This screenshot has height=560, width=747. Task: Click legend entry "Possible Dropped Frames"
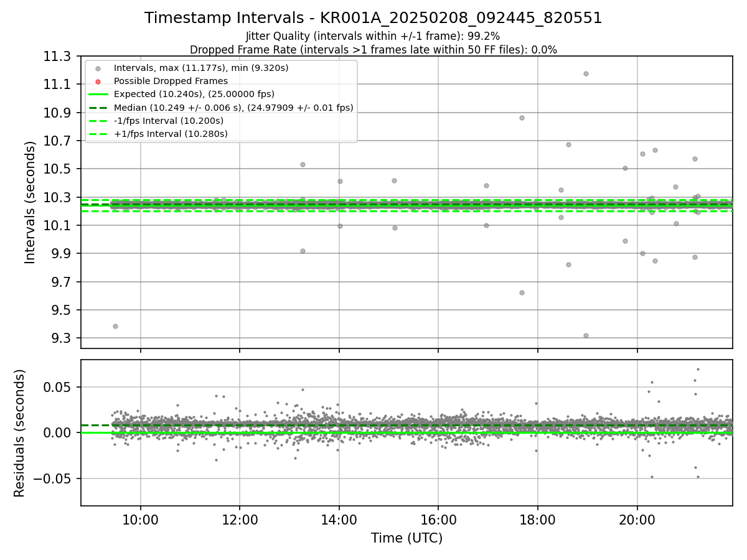[x=171, y=81]
